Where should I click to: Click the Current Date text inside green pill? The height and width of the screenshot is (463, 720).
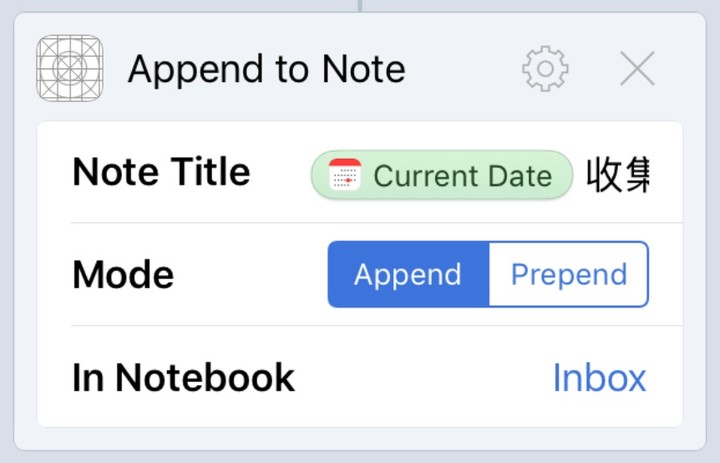[462, 176]
